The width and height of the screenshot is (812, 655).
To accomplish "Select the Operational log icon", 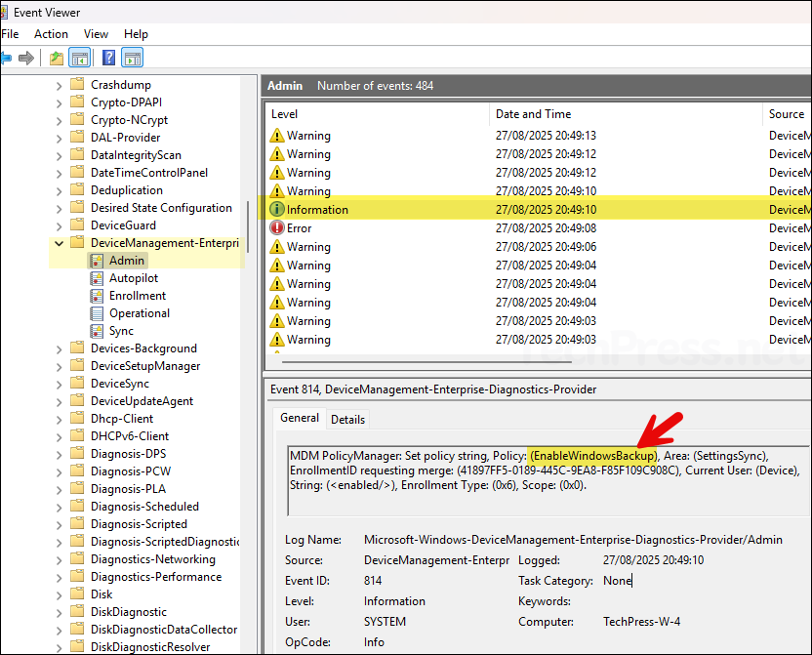I will coord(97,313).
